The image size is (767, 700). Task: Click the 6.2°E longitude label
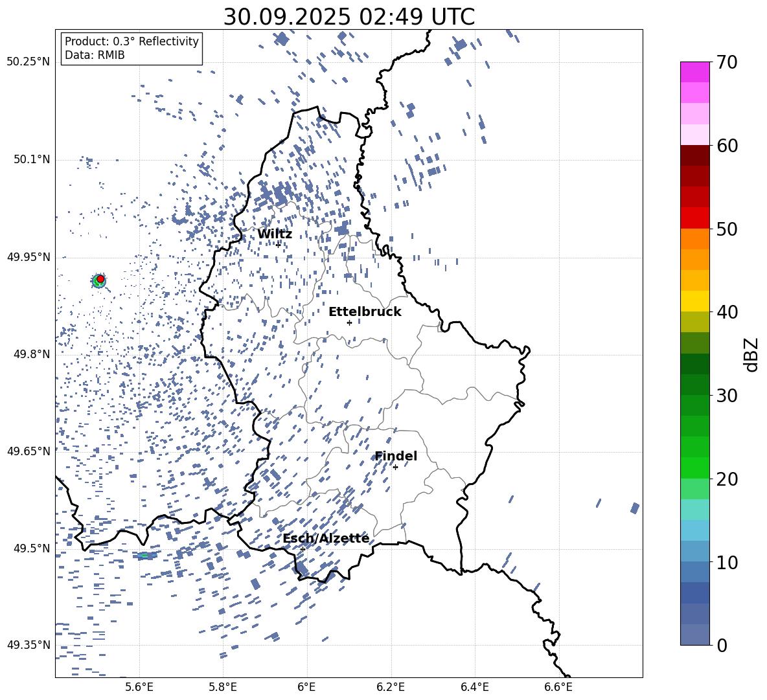pos(391,688)
